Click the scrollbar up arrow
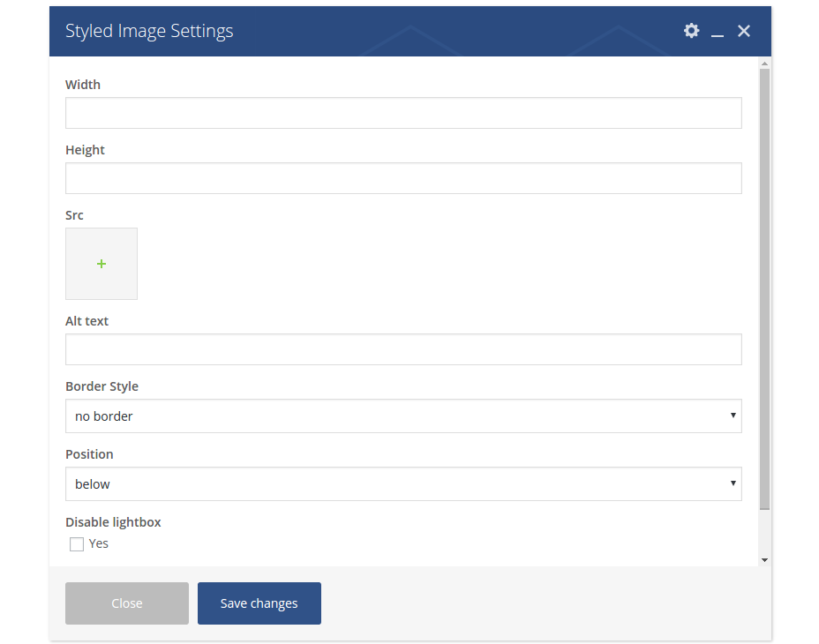This screenshot has height=644, width=819. click(x=764, y=64)
